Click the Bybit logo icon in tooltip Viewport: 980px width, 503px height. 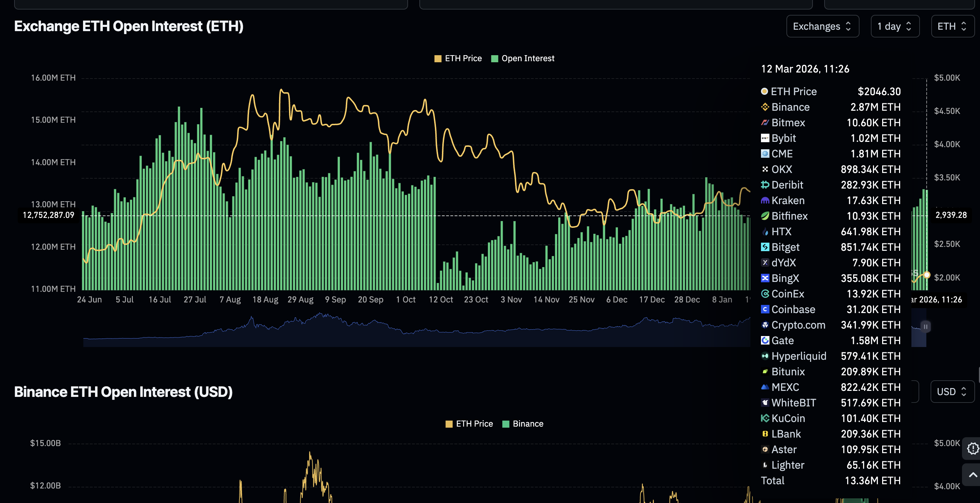tap(764, 138)
